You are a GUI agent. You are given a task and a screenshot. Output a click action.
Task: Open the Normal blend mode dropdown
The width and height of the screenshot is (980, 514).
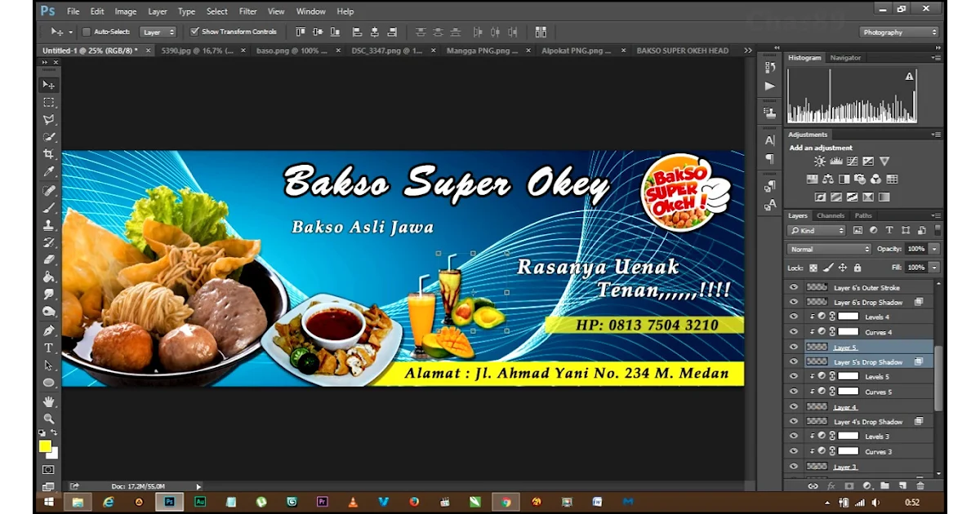[x=830, y=249]
